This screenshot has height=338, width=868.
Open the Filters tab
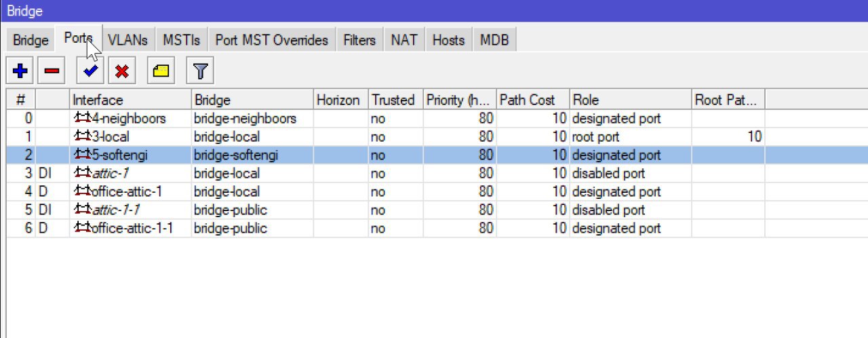tap(359, 40)
